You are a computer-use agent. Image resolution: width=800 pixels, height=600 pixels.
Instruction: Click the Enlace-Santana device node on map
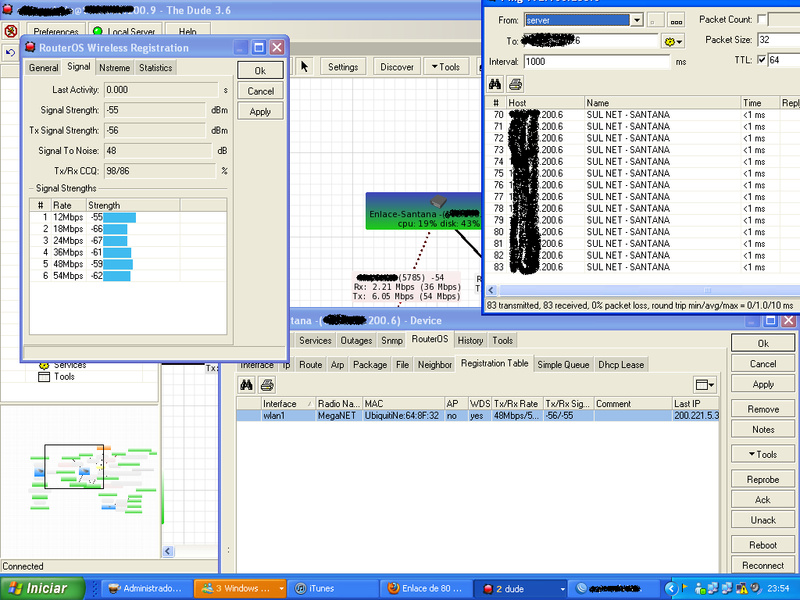pyautogui.click(x=424, y=212)
